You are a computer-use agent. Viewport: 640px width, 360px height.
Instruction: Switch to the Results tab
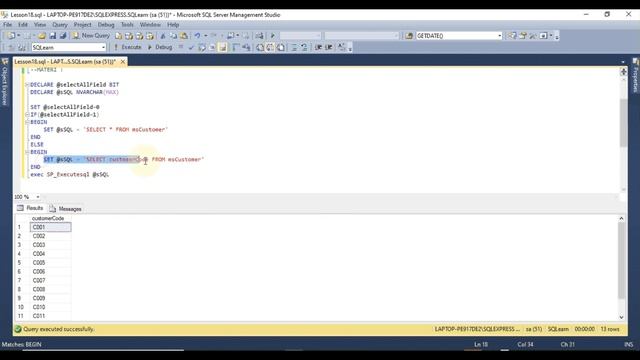(x=30, y=208)
